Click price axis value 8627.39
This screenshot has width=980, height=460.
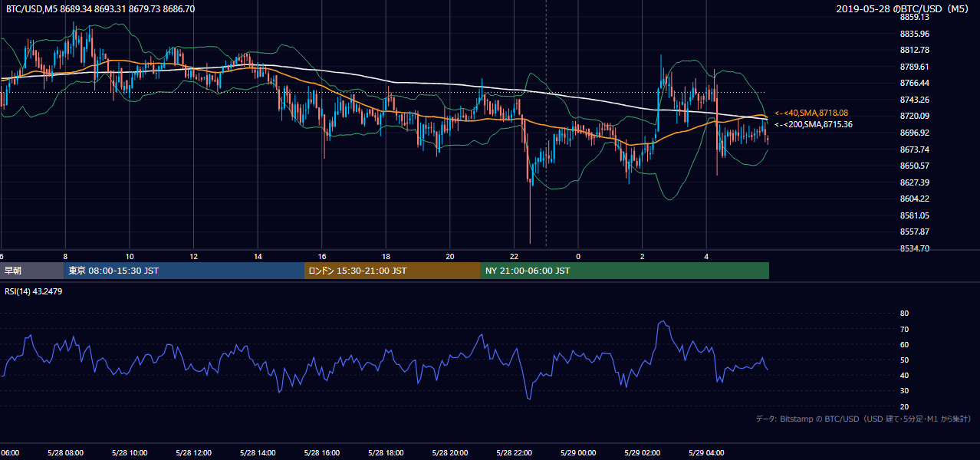pos(914,182)
